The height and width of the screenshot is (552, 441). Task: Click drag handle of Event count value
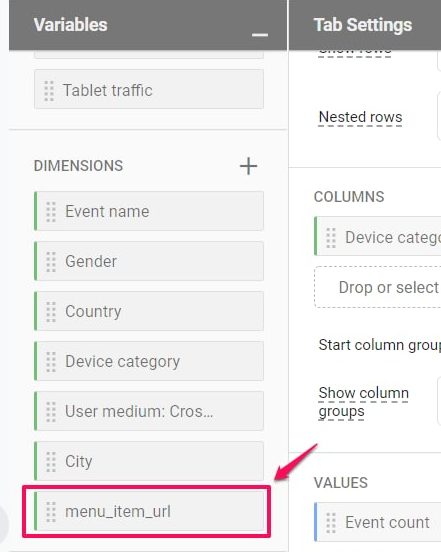pos(331,522)
